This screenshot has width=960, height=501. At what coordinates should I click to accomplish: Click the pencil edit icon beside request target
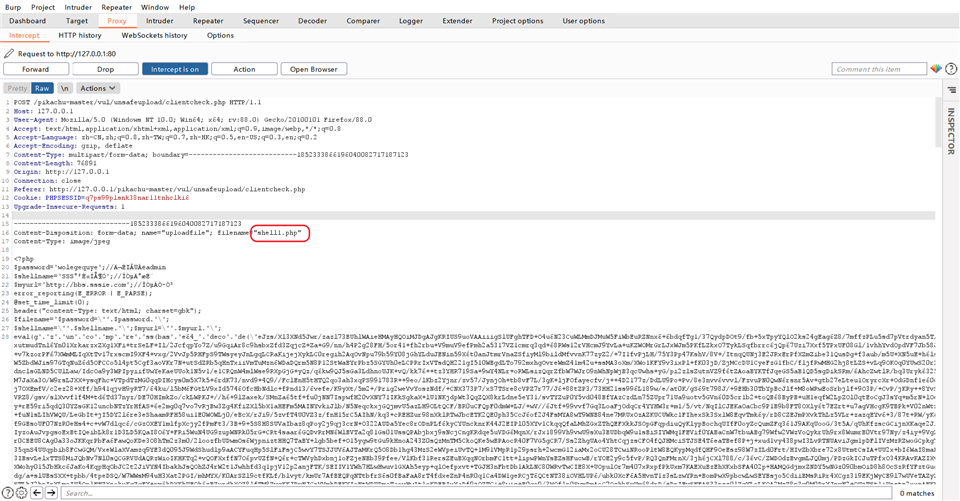[9, 54]
